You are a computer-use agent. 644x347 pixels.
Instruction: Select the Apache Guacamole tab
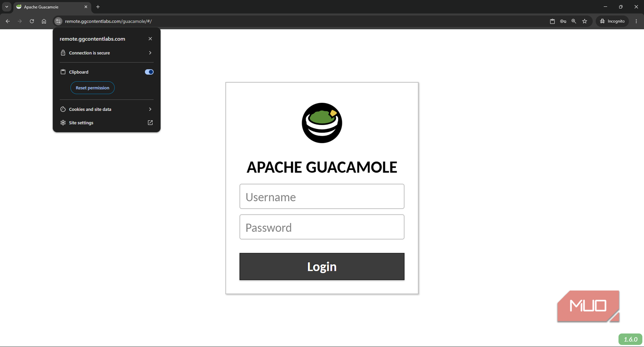[x=52, y=7]
